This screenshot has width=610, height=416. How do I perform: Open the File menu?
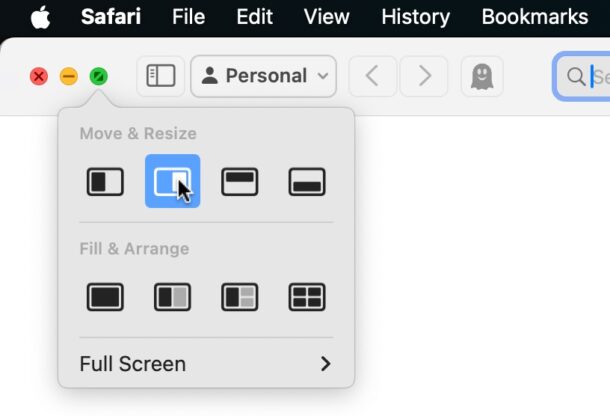(x=188, y=17)
